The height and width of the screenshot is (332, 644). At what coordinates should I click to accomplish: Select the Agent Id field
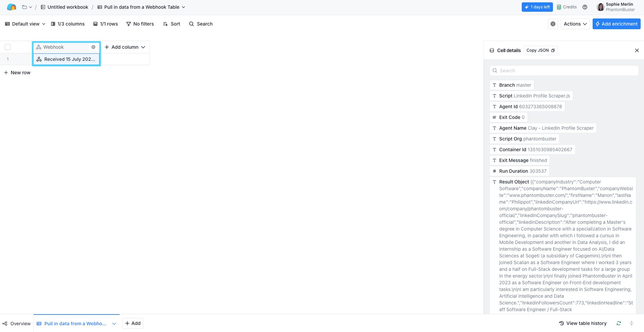(x=527, y=107)
